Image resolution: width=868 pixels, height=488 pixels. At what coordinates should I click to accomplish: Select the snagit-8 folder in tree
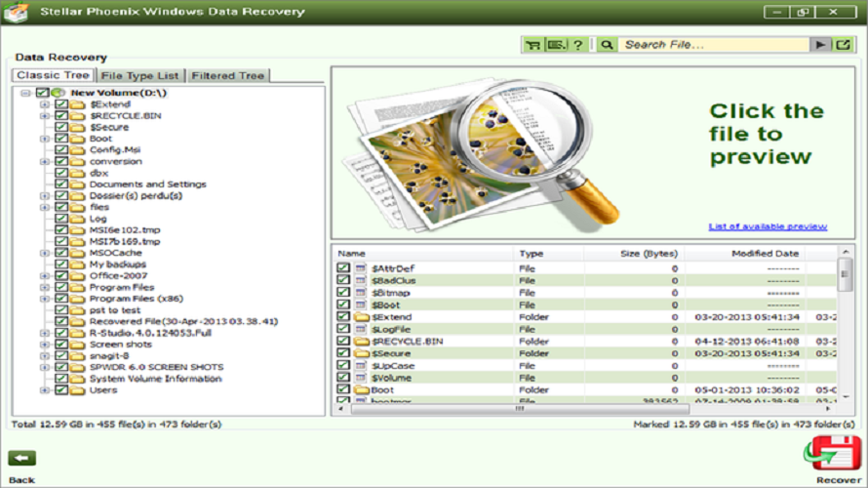pyautogui.click(x=109, y=355)
